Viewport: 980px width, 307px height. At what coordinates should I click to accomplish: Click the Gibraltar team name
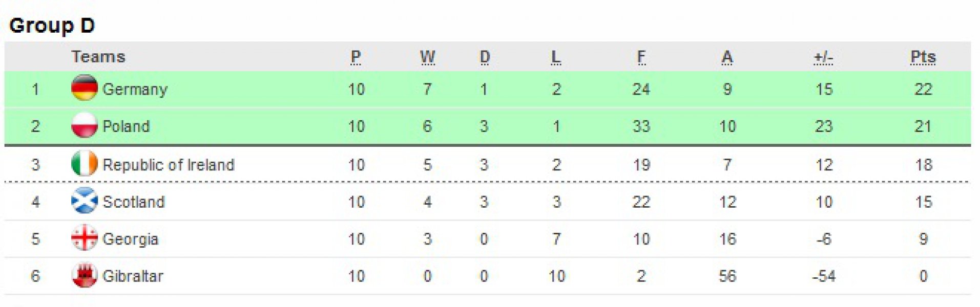[133, 276]
